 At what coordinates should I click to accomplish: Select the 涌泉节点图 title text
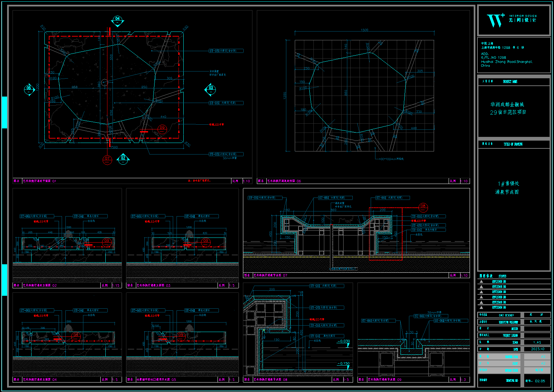[x=507, y=192]
